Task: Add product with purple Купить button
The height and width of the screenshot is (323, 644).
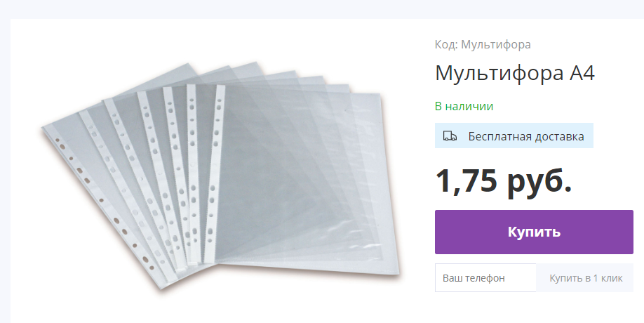Action: pyautogui.click(x=534, y=232)
